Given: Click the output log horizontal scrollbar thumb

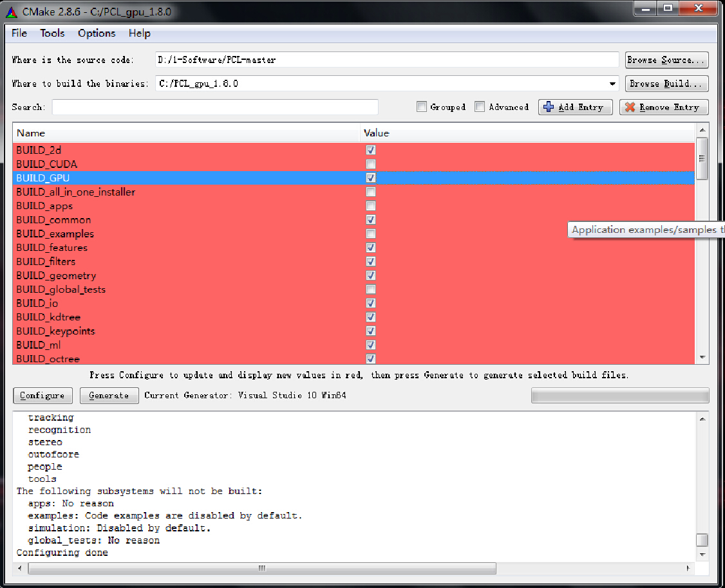Looking at the screenshot, I should click(262, 568).
